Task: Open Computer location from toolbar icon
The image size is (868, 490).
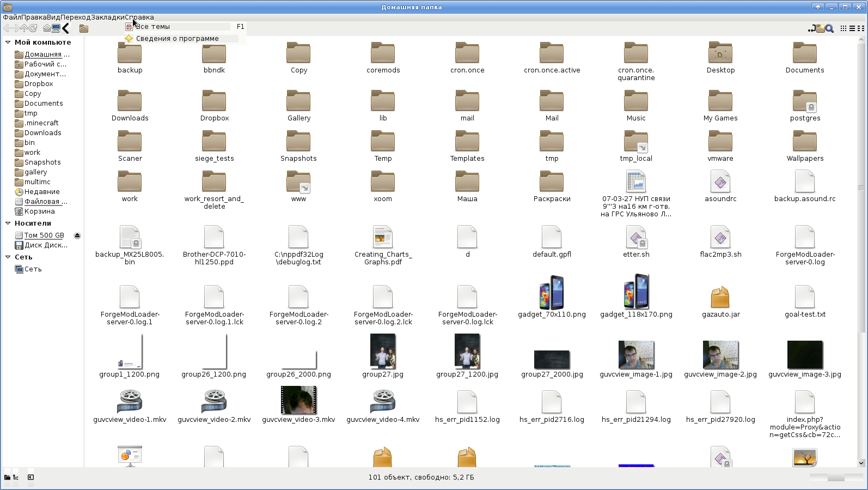Action: click(x=56, y=28)
